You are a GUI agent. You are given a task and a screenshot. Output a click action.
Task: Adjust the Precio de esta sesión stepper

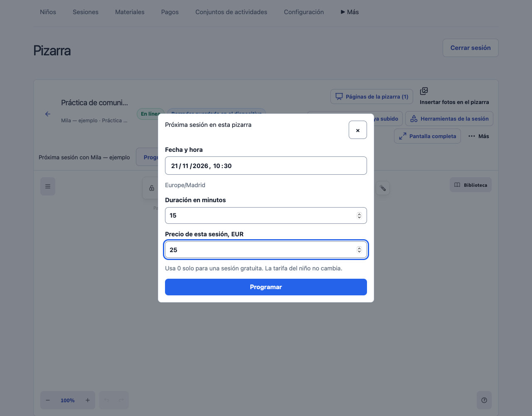click(359, 250)
